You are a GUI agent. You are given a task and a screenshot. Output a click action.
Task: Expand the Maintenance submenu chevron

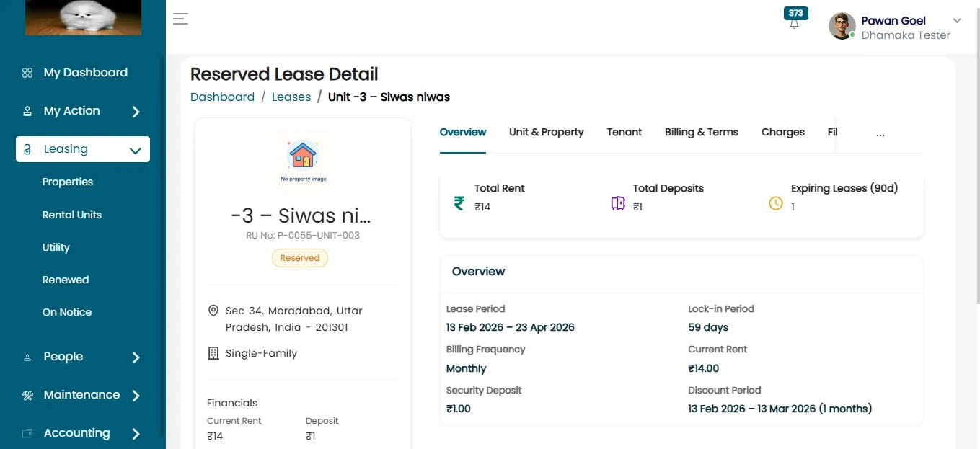click(x=136, y=396)
